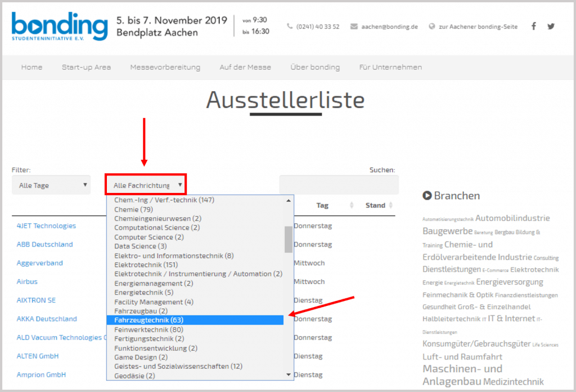The width and height of the screenshot is (576, 392).
Task: Click the Baugewerbe branch tag
Action: click(447, 231)
